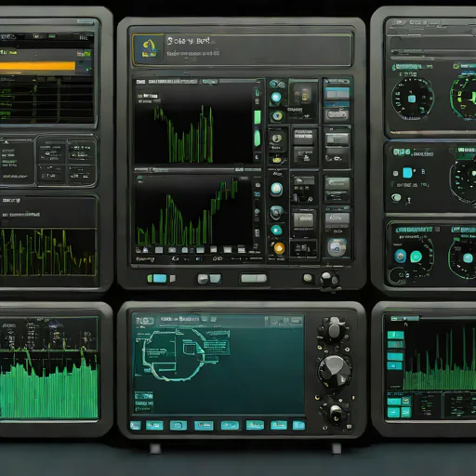This screenshot has height=476, width=476.
Task: Click the top cyan label block at teal screen's corner
Action: click(144, 396)
